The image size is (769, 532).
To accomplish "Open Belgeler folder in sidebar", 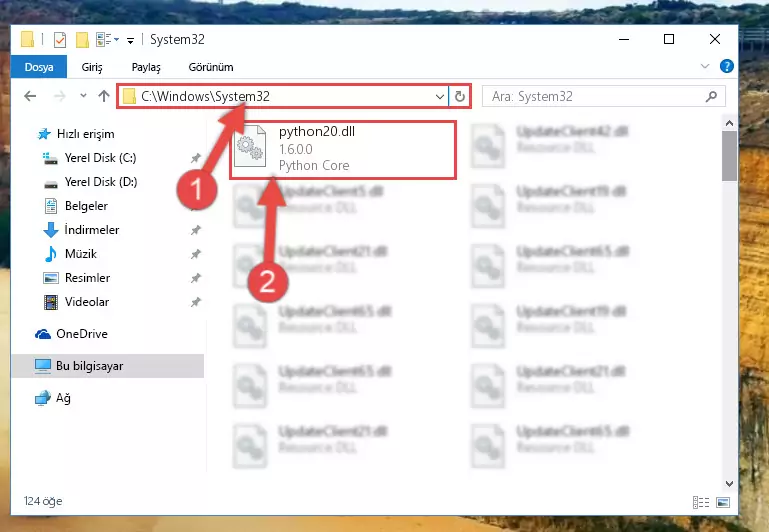I will [x=86, y=206].
